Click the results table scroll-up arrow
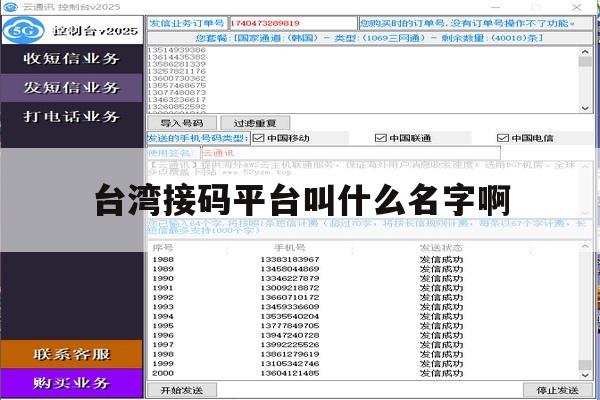The height and width of the screenshot is (400, 600). tap(585, 246)
